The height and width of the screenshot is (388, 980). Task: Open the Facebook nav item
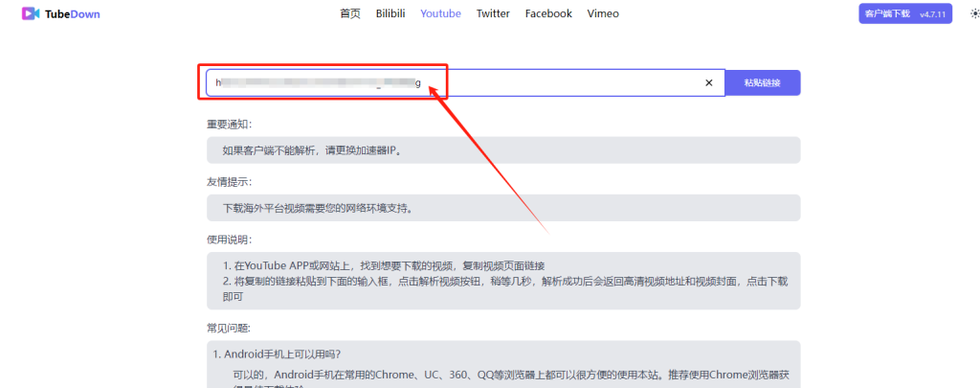(548, 13)
